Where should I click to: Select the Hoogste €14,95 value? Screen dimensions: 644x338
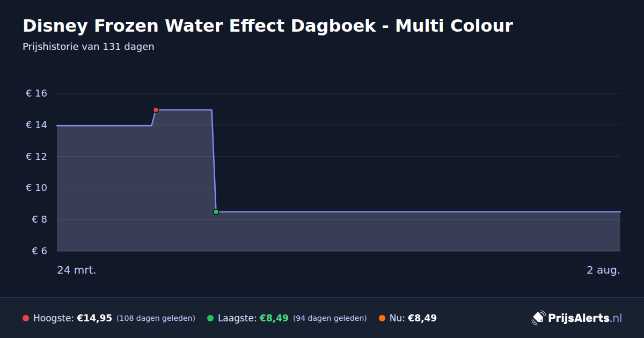pyautogui.click(x=94, y=318)
